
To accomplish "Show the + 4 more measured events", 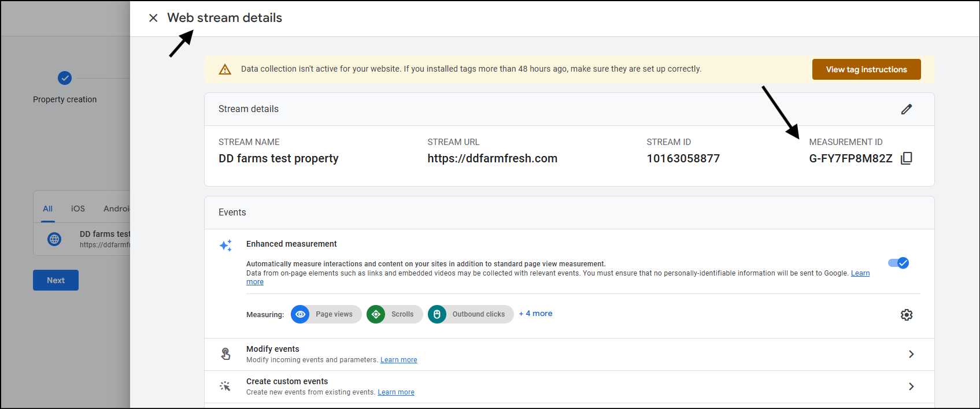I will click(535, 314).
